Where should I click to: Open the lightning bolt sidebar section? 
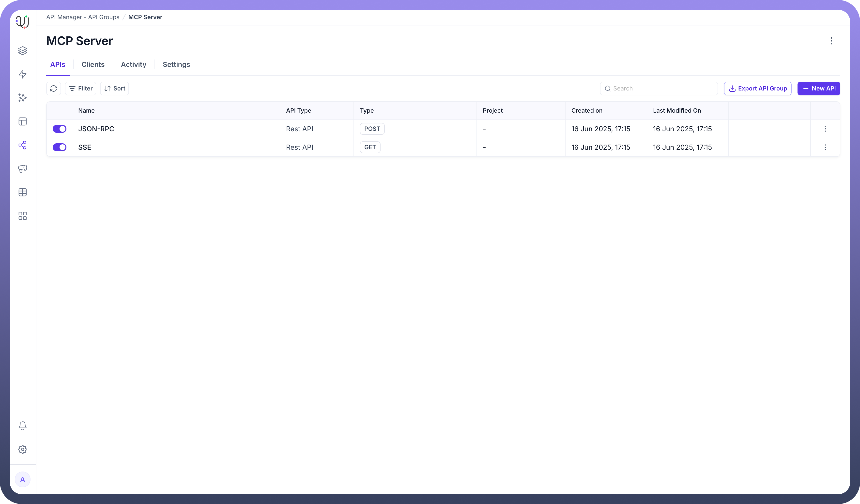tap(23, 74)
